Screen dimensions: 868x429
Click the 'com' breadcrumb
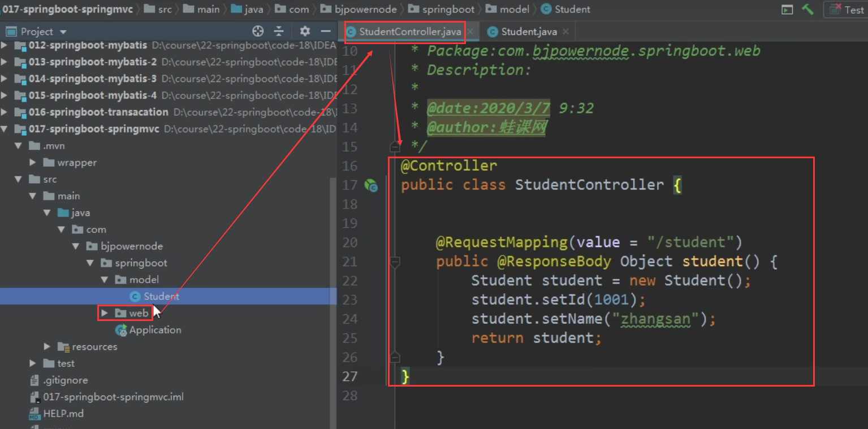point(292,9)
